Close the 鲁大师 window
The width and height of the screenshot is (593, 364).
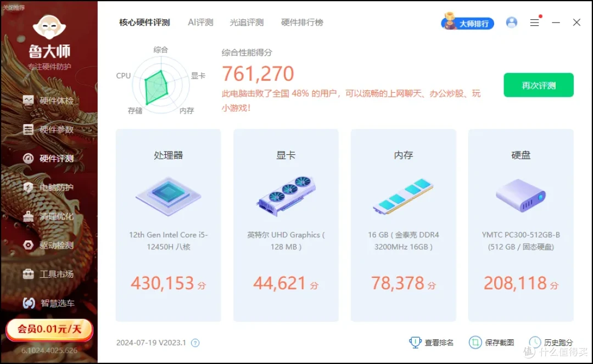577,23
